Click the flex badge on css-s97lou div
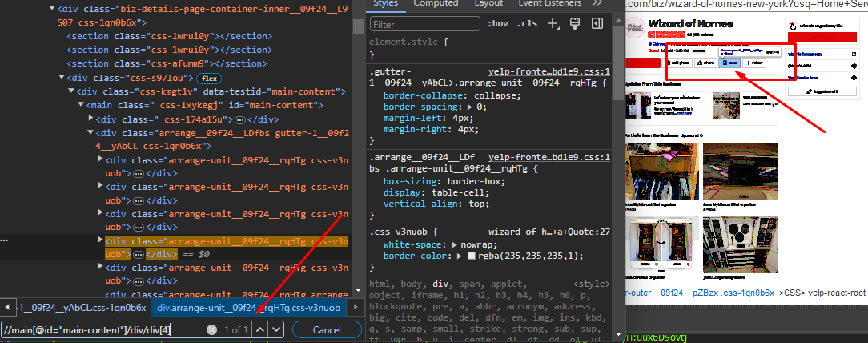 (210, 78)
